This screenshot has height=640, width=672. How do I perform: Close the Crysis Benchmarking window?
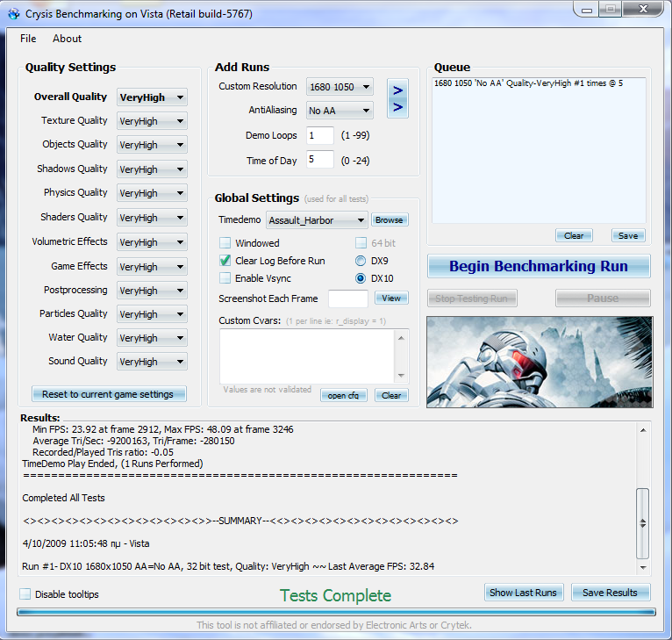pos(643,9)
